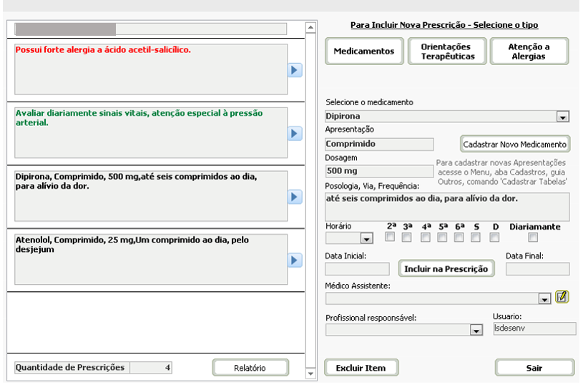The width and height of the screenshot is (588, 390).
Task: Click arrow icon beside vital signs orientation
Action: click(x=295, y=133)
